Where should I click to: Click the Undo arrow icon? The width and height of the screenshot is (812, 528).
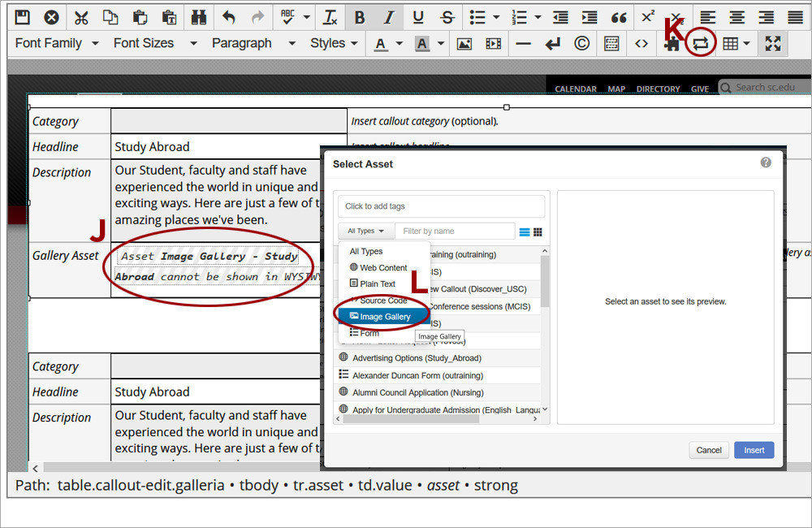click(228, 18)
